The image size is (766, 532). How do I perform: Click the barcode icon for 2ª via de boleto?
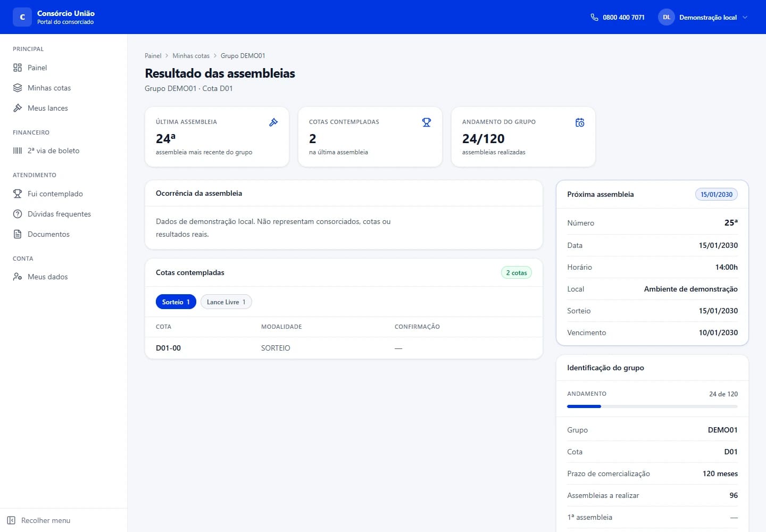[18, 151]
